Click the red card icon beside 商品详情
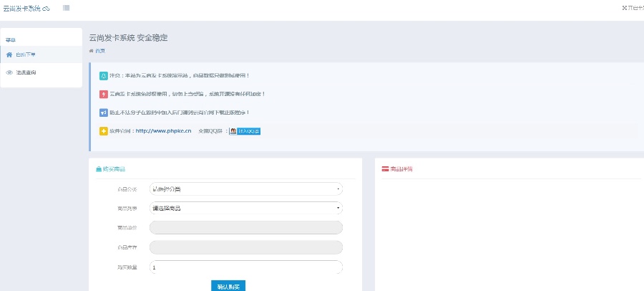This screenshot has height=291, width=644. pos(385,169)
